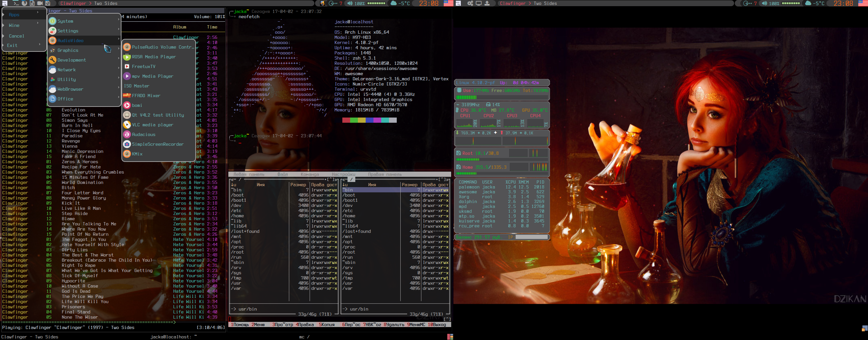The height and width of the screenshot is (340, 868).
Task: Click the volume level bar on left panel
Action: click(x=376, y=3)
